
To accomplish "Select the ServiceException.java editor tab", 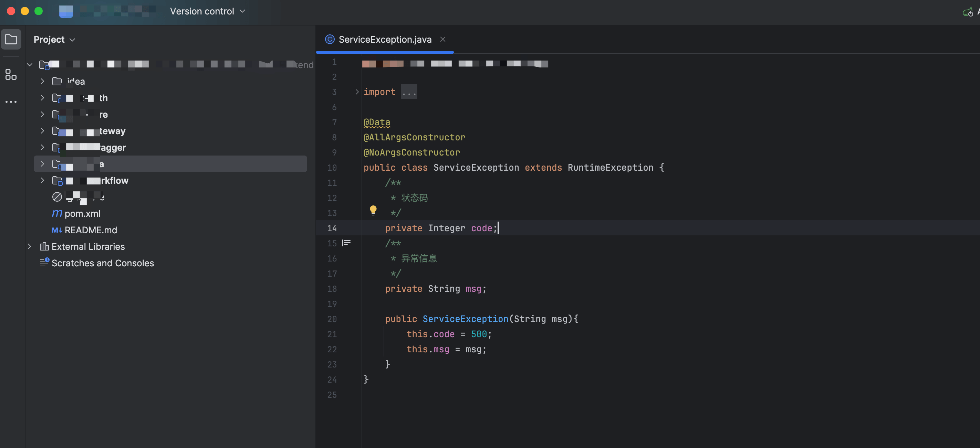I will click(385, 40).
